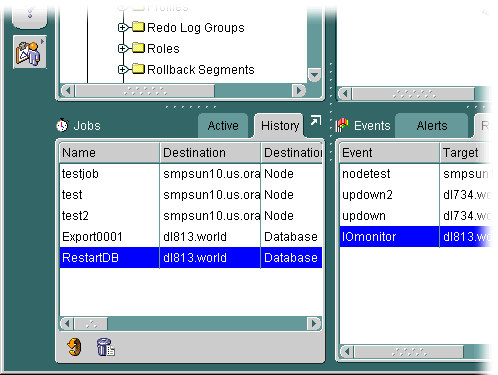Click Jobs table scroll left arrow

tap(67, 323)
